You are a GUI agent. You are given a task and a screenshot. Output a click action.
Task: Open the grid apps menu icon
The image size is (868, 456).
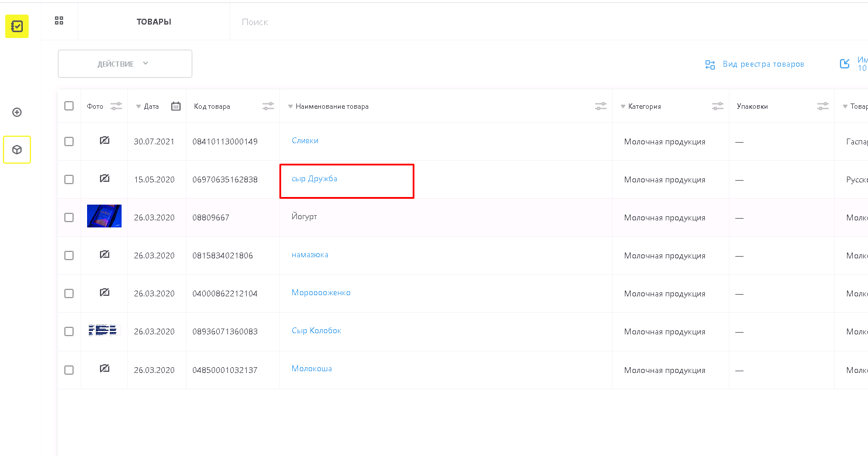tap(58, 20)
